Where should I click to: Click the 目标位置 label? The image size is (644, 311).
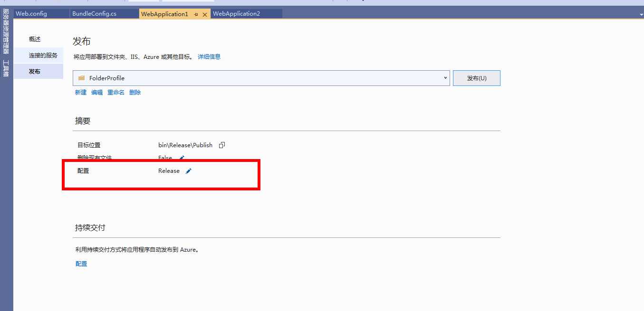(x=89, y=145)
